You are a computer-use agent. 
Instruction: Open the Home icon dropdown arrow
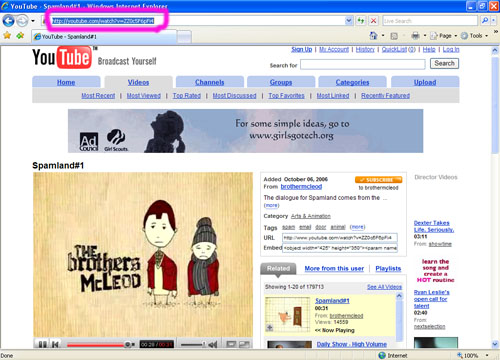pyautogui.click(x=383, y=35)
